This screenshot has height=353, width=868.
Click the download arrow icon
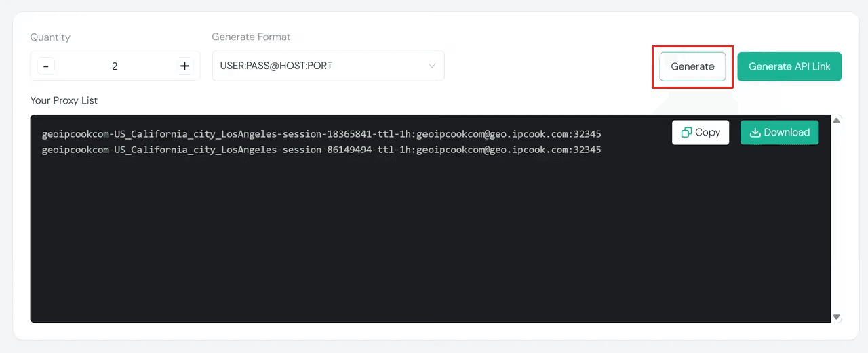755,133
